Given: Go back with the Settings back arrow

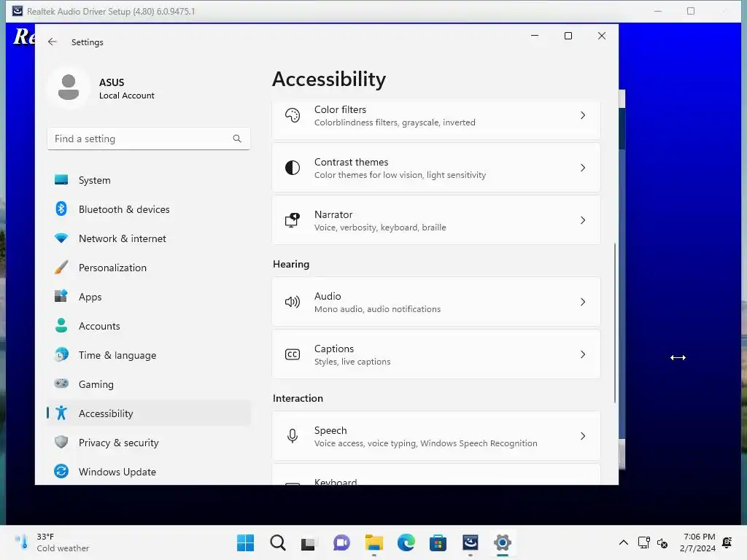Looking at the screenshot, I should coord(53,42).
